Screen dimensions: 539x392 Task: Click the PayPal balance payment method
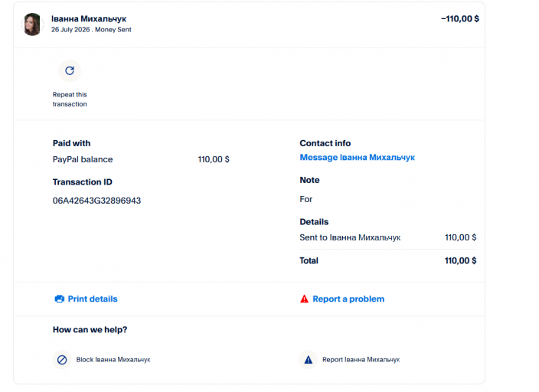[83, 159]
